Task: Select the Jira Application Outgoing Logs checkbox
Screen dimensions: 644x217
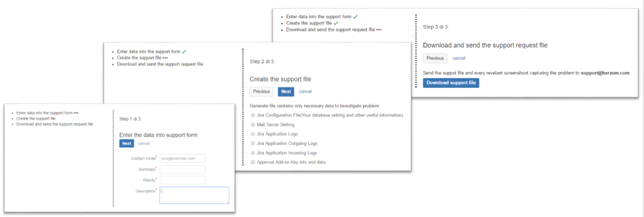Action: 253,143
